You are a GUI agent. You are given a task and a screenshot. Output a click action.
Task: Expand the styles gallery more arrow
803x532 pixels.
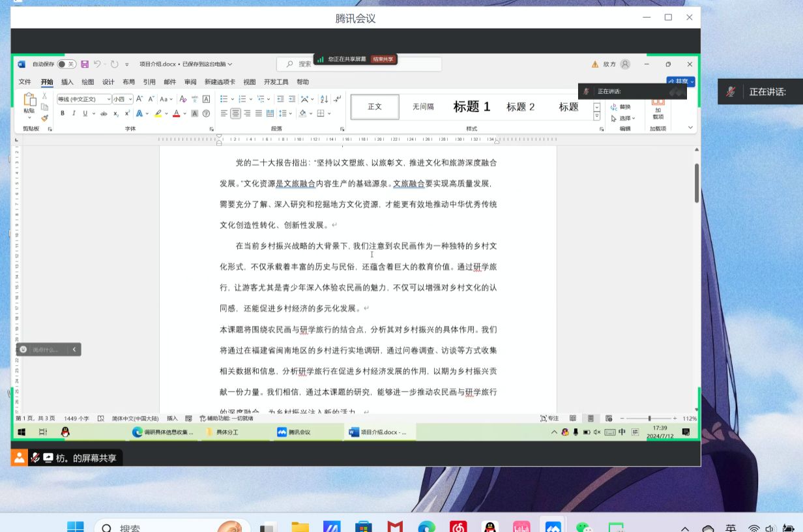596,117
